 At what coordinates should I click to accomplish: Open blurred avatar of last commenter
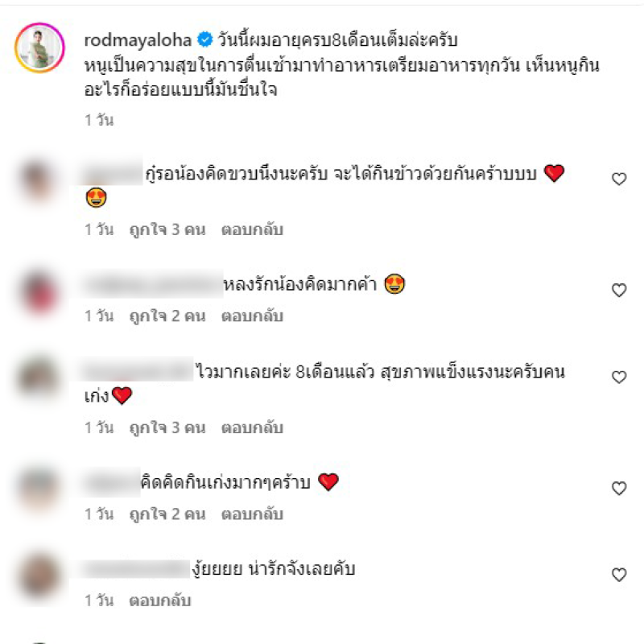39,575
